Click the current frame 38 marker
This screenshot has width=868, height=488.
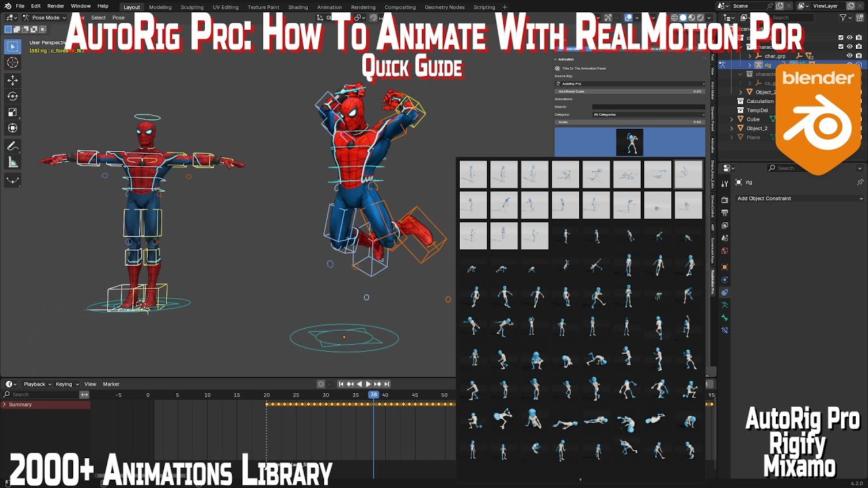point(373,394)
